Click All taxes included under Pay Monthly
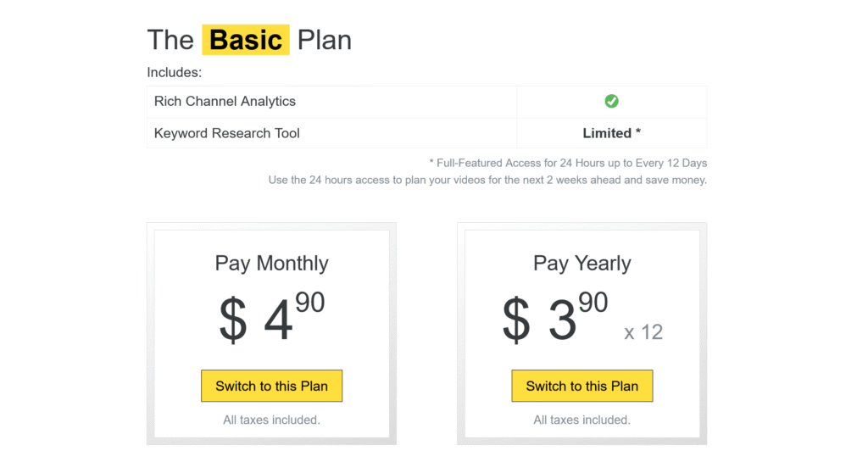 pos(271,420)
